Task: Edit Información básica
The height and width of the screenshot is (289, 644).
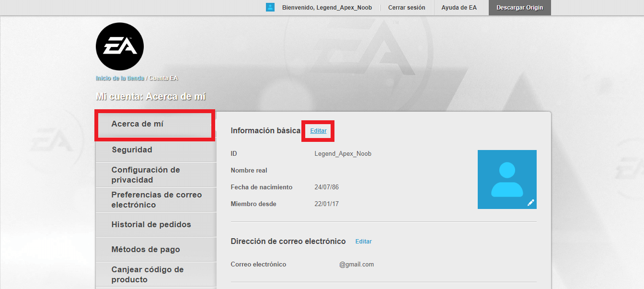Action: point(318,131)
